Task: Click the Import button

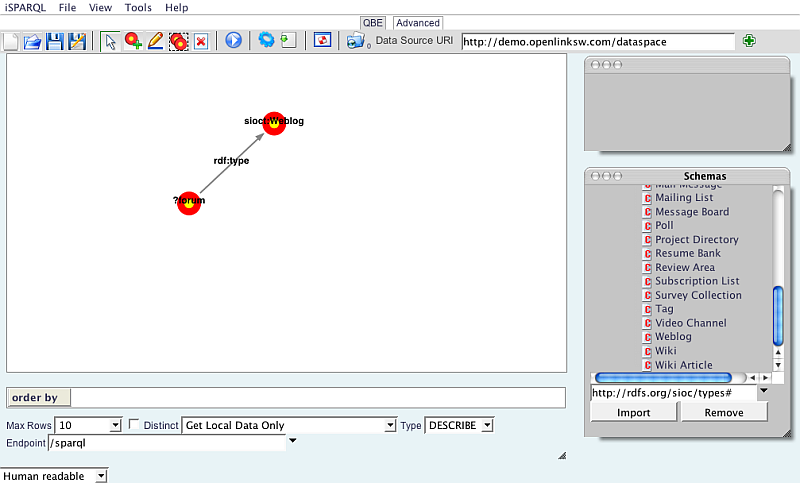Action: tap(634, 412)
